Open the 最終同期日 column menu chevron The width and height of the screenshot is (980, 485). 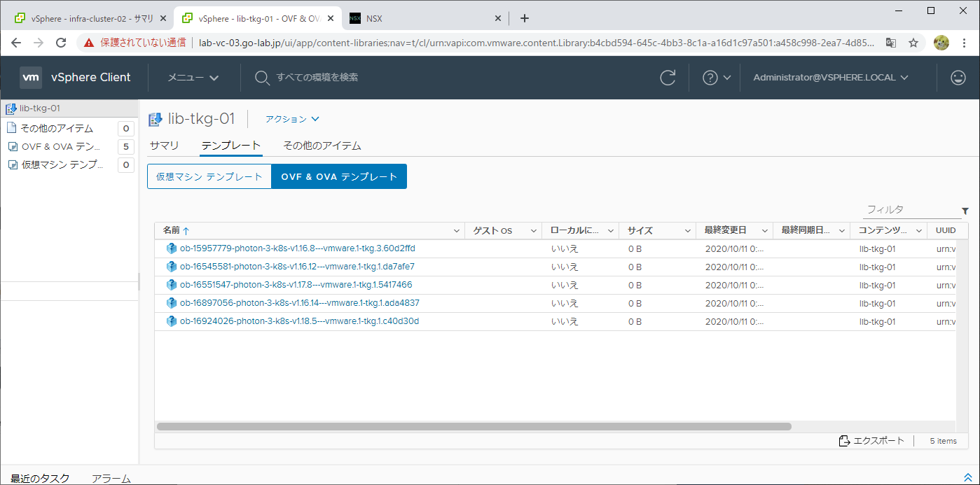click(x=842, y=230)
